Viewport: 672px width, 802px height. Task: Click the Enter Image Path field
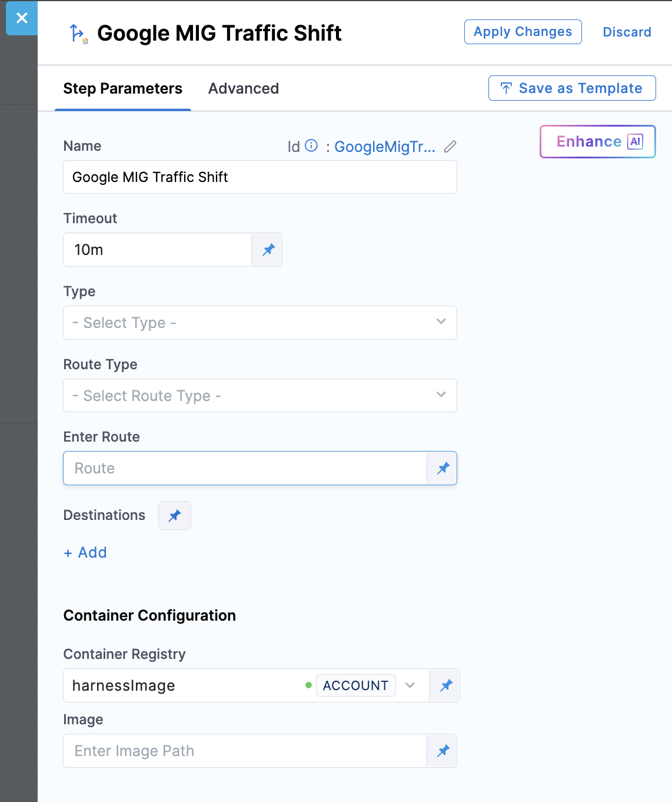244,751
